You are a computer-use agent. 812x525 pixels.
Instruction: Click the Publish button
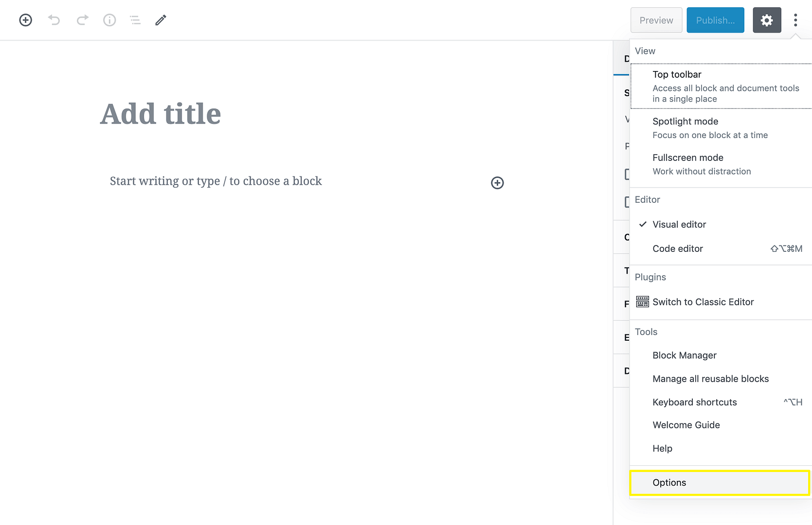pyautogui.click(x=715, y=20)
